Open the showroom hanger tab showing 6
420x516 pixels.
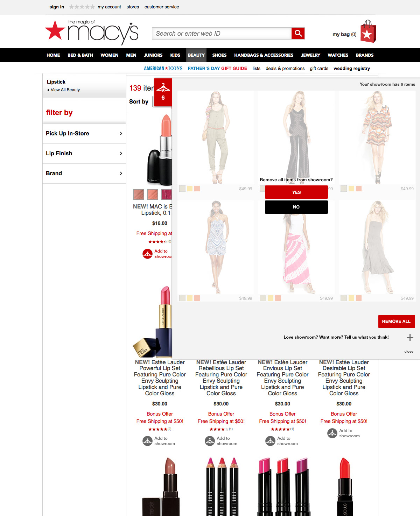pos(163,92)
